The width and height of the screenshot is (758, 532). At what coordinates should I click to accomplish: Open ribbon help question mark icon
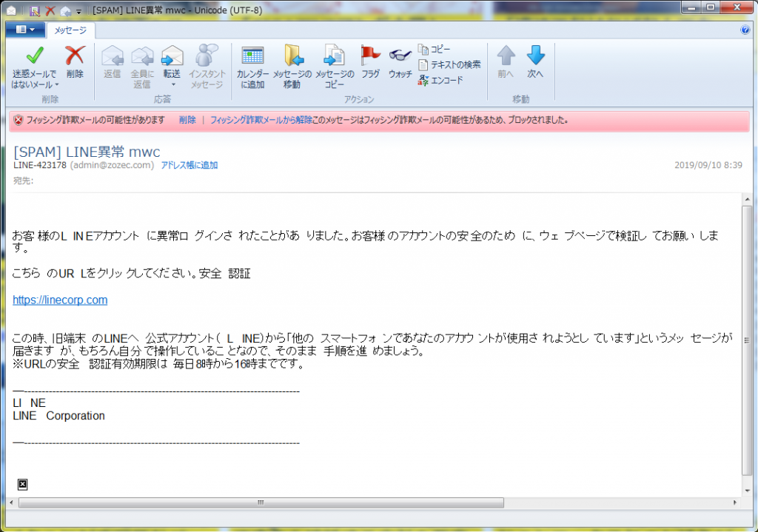[745, 30]
